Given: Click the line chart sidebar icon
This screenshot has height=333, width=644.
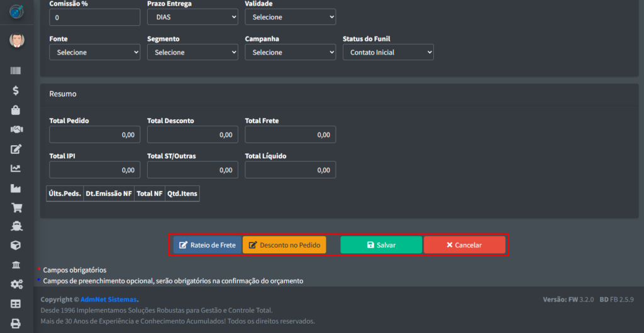Looking at the screenshot, I should tap(16, 168).
